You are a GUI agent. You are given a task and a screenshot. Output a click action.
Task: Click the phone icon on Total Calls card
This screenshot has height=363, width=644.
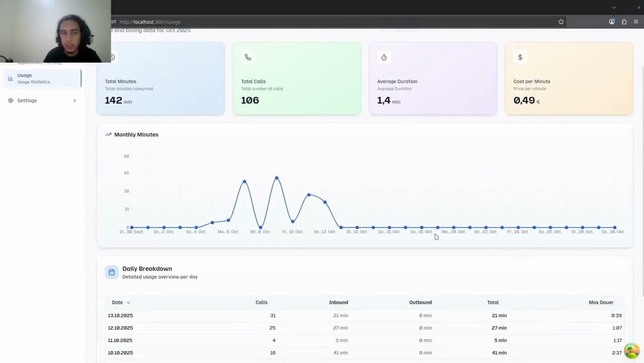coord(247,57)
